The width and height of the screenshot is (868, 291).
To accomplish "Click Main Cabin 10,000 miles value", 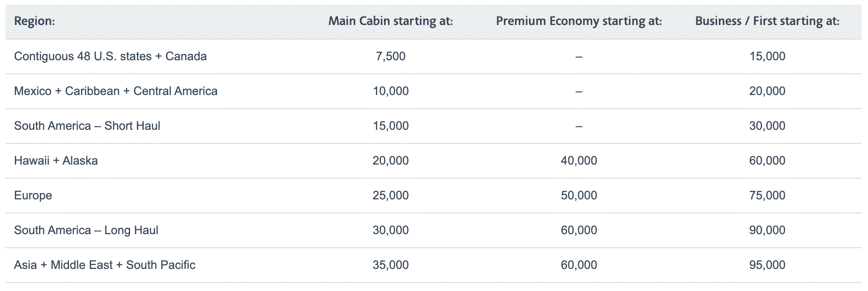I will click(x=390, y=91).
